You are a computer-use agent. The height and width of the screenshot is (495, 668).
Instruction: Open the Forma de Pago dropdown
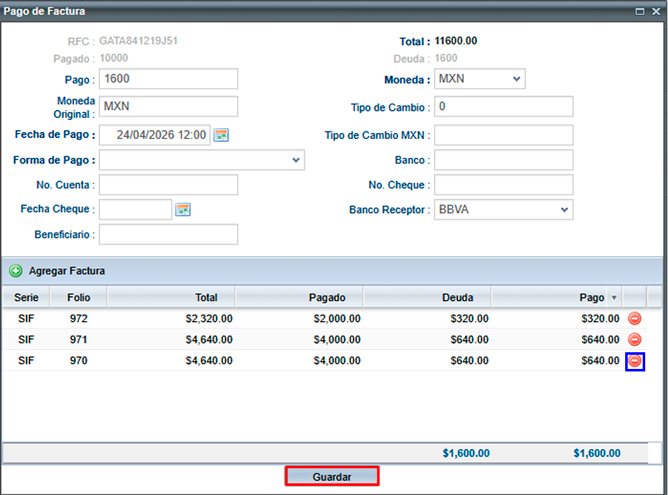pos(296,160)
